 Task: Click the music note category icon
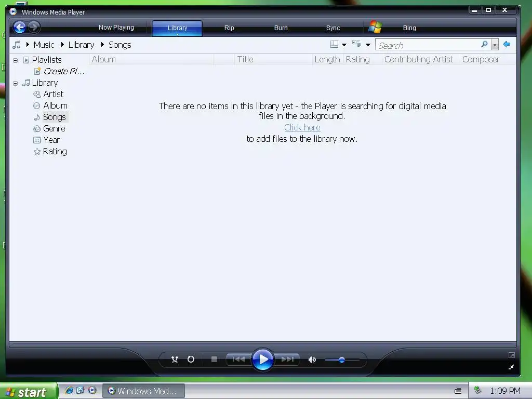(x=16, y=45)
